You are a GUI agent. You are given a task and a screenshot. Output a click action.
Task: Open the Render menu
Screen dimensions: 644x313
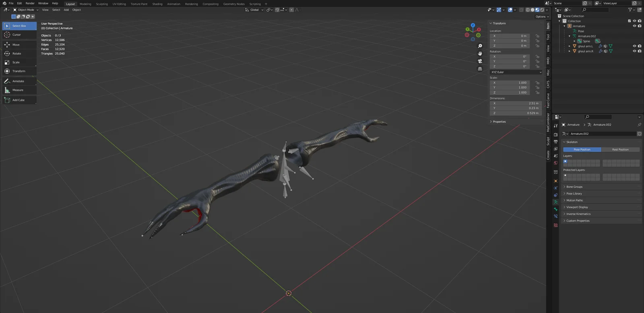[x=30, y=3]
